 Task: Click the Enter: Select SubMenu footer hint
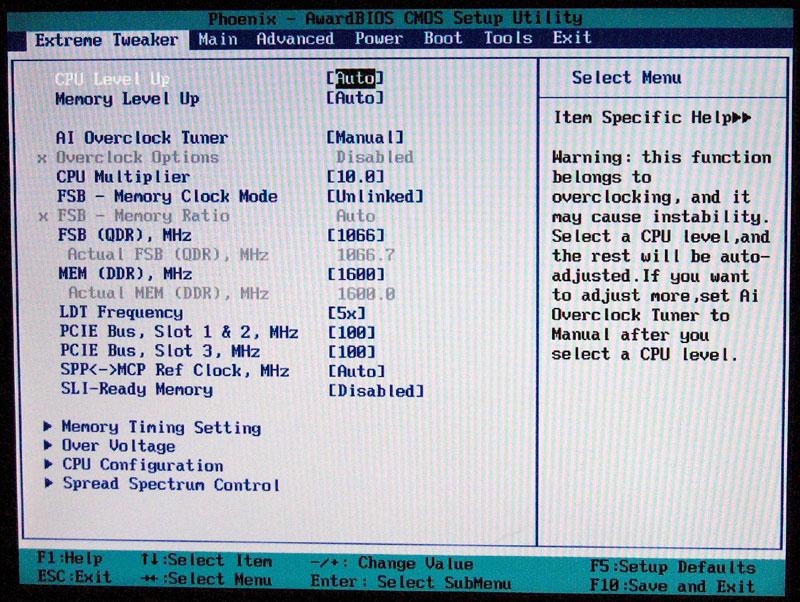tap(411, 582)
